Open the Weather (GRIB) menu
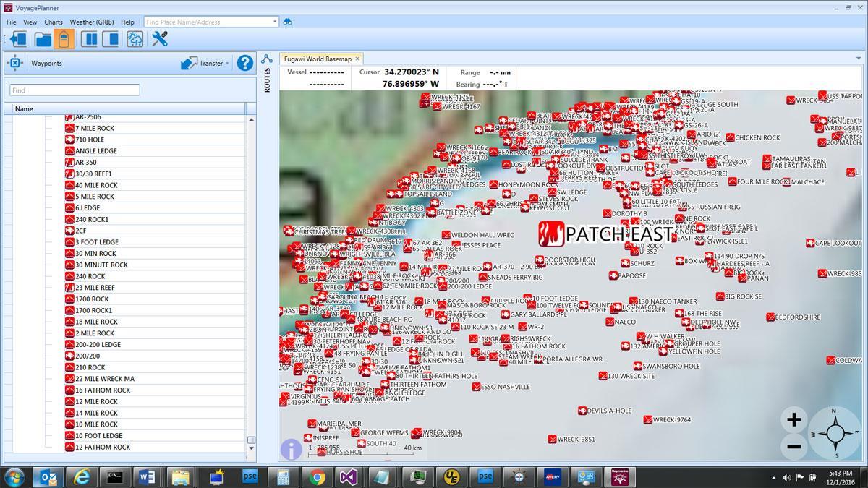 pos(92,22)
